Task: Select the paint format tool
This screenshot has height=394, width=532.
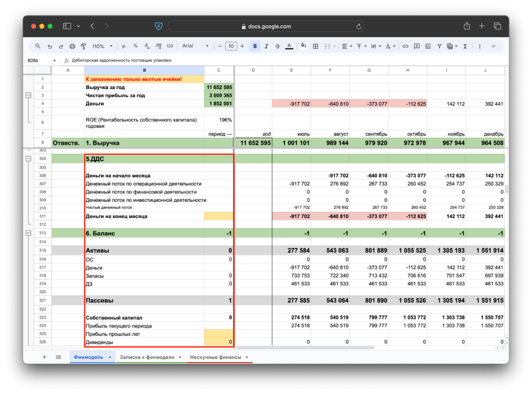Action: (83, 47)
